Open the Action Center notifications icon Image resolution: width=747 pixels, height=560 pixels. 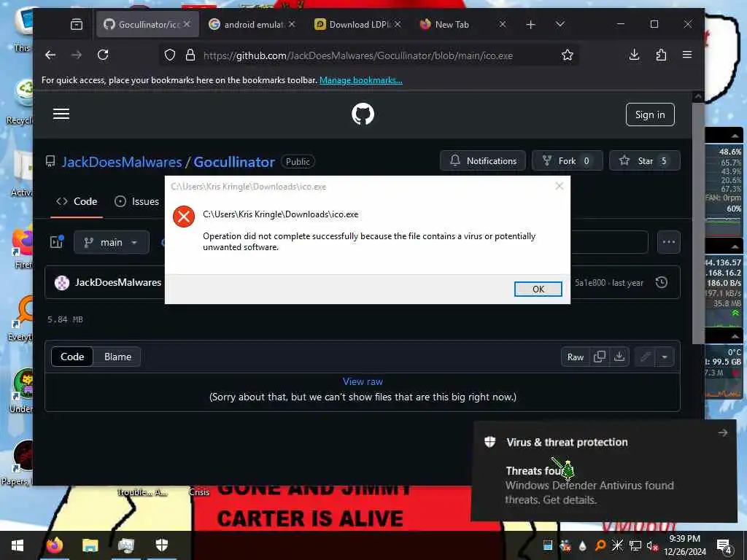coord(724,546)
